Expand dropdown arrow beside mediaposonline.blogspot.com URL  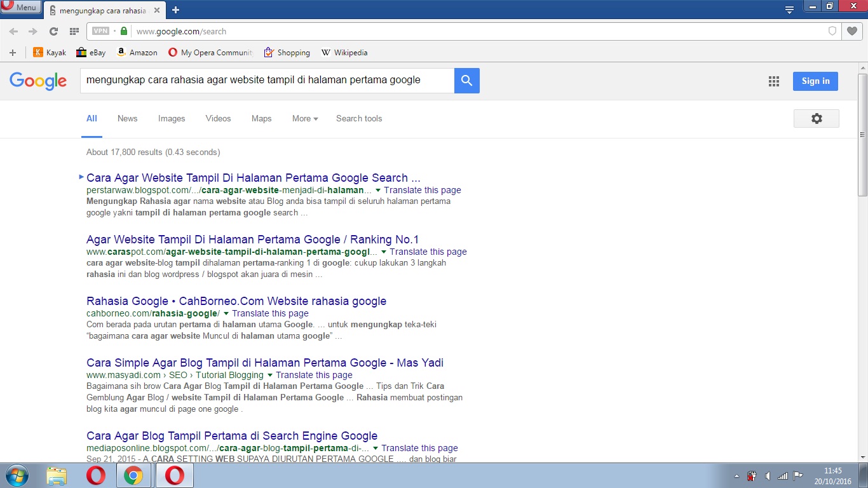[x=375, y=448]
